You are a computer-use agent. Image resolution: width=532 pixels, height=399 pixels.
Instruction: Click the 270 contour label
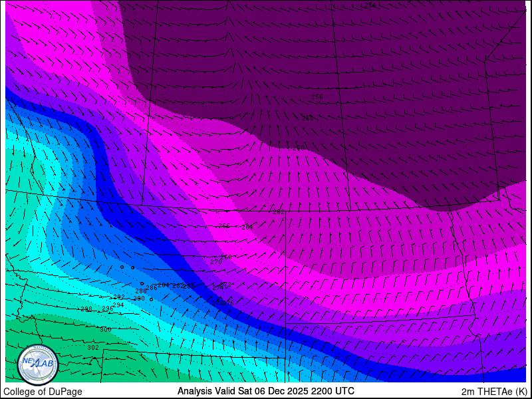pyautogui.click(x=216, y=262)
